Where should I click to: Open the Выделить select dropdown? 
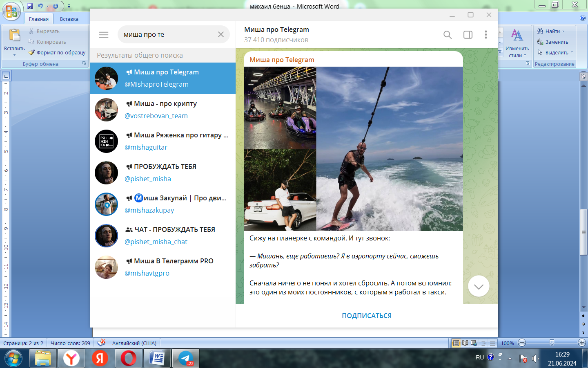point(555,52)
